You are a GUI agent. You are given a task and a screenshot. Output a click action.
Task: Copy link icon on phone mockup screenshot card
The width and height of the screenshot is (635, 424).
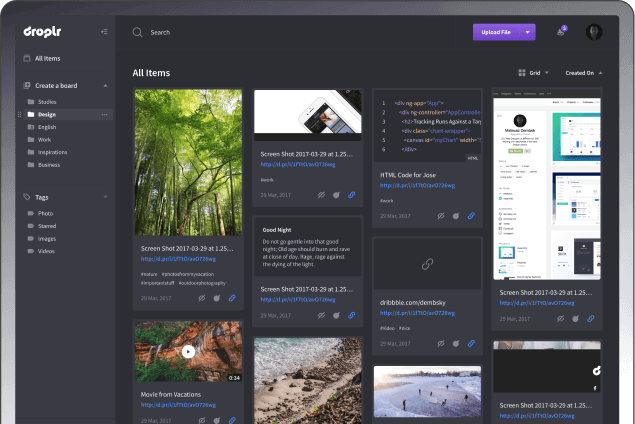pos(352,195)
